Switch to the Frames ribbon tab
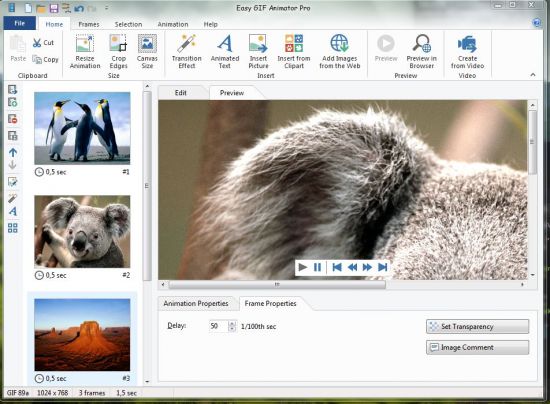 pyautogui.click(x=89, y=24)
